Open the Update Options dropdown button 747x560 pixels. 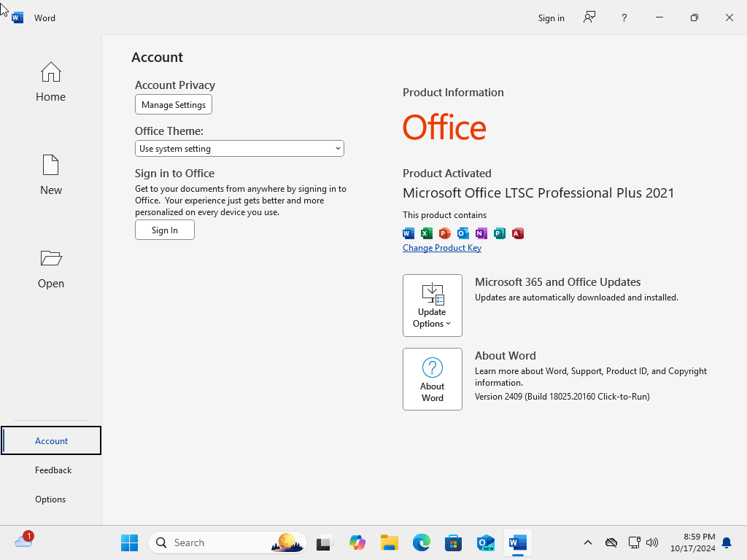432,306
